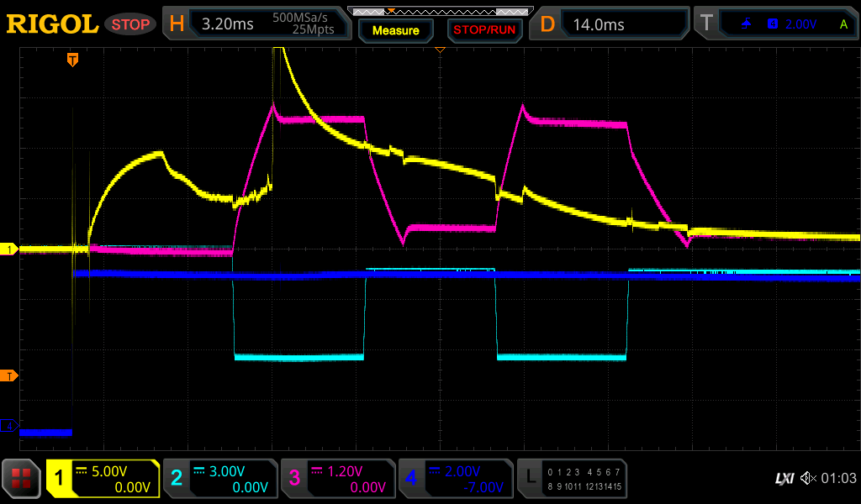This screenshot has height=504, width=861.
Task: Toggle magenta channel 3 at 1.20V
Action: point(338,479)
